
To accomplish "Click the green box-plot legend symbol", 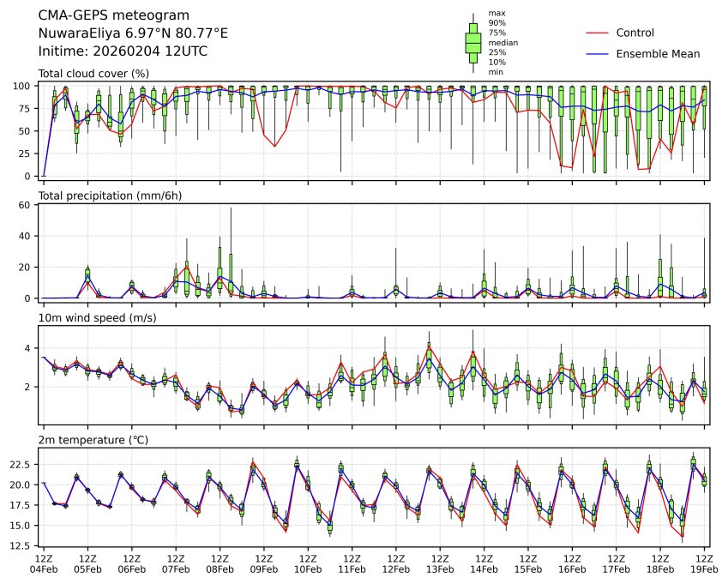I will coord(472,42).
